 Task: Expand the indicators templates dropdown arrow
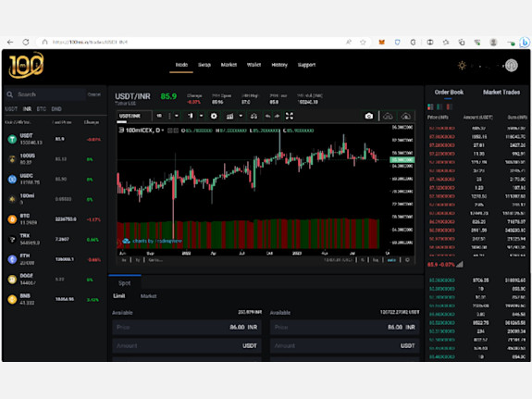click(241, 116)
